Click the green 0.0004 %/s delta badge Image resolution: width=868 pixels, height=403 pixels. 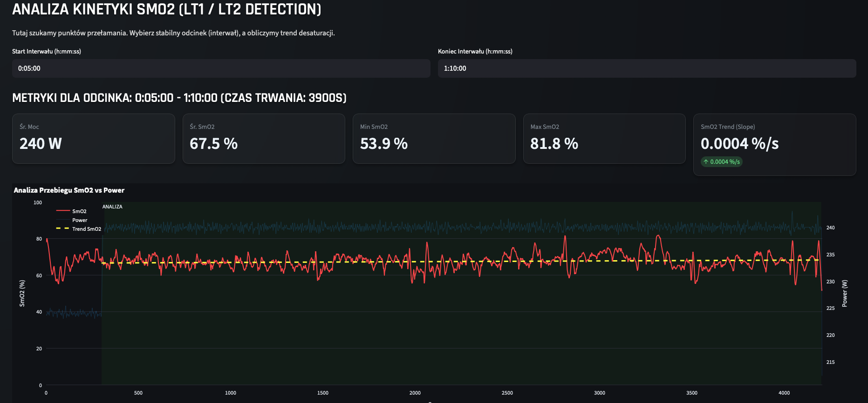pos(722,162)
